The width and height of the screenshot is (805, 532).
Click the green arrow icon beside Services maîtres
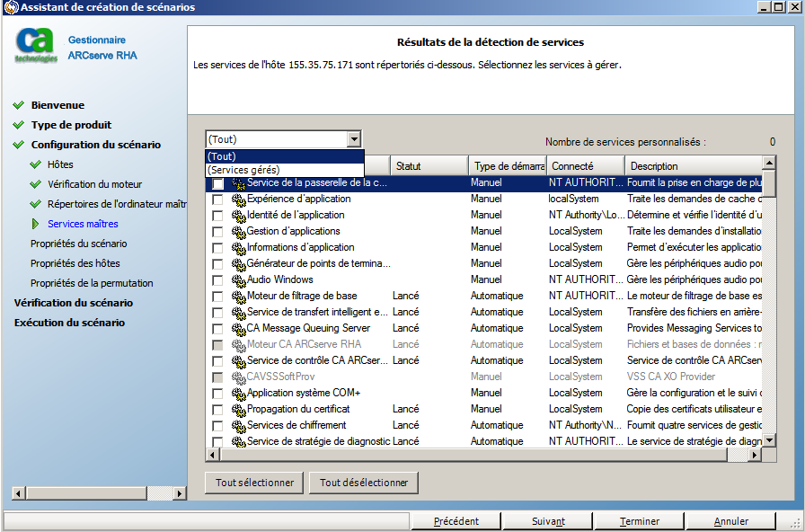(36, 224)
